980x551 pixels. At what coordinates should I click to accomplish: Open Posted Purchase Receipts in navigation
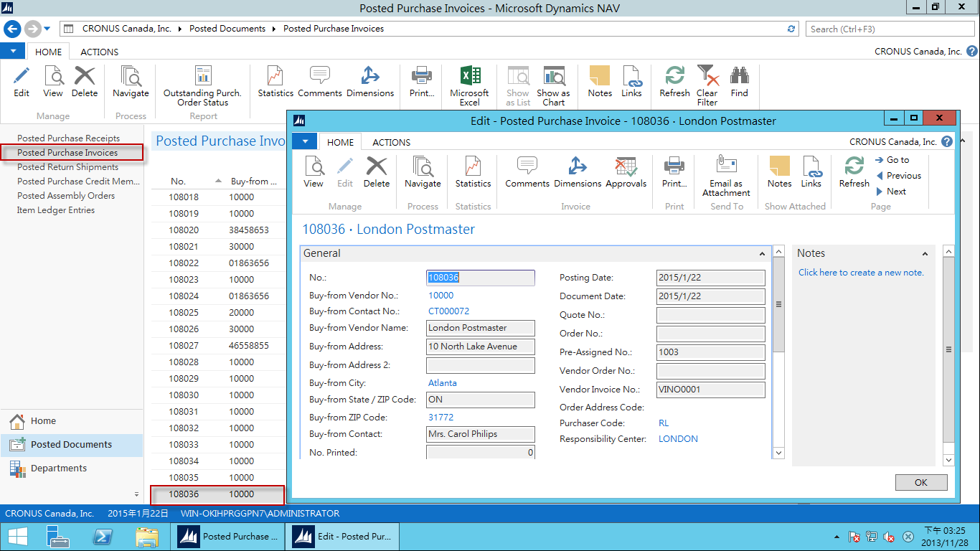69,138
